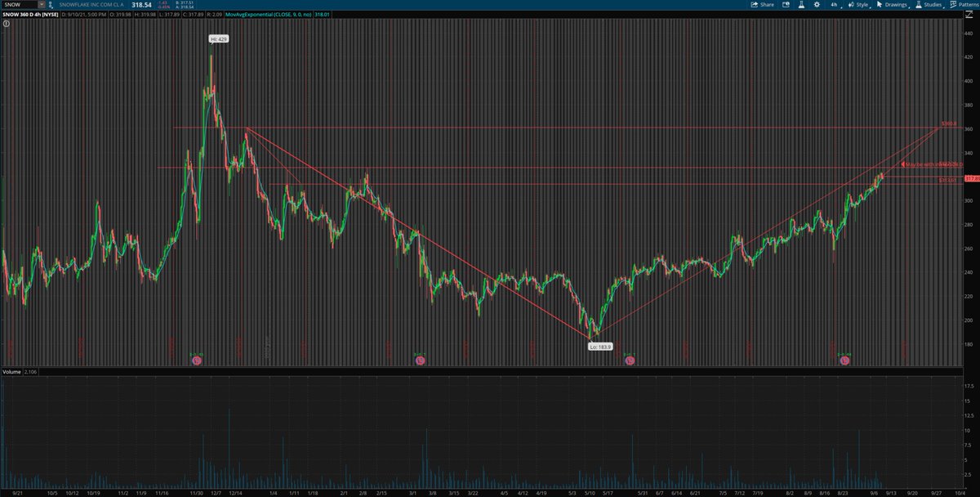Click the symbol link icon next to SNOW
Screen dimensions: 980x497
pos(51,5)
